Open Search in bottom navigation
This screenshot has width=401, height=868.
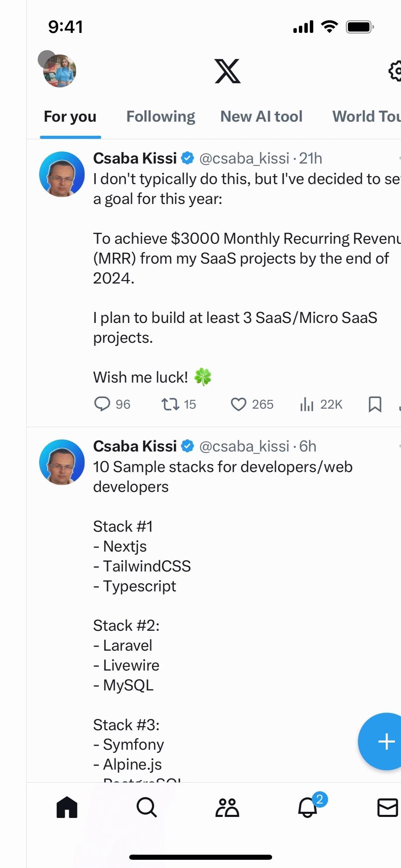(147, 807)
